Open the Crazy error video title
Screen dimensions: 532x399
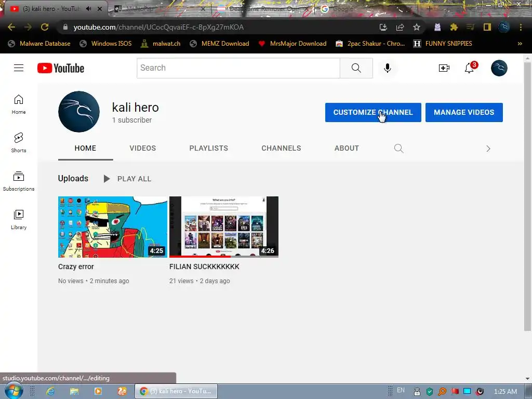[x=76, y=267]
